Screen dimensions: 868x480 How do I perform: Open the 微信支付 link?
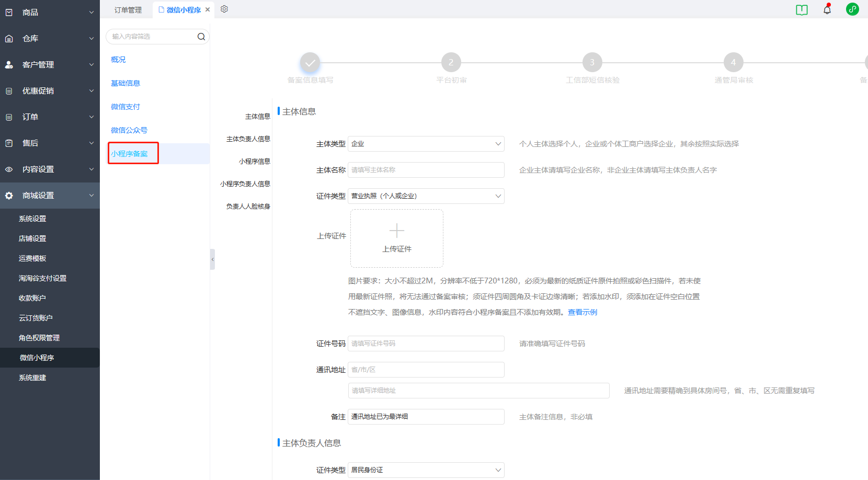(x=125, y=107)
